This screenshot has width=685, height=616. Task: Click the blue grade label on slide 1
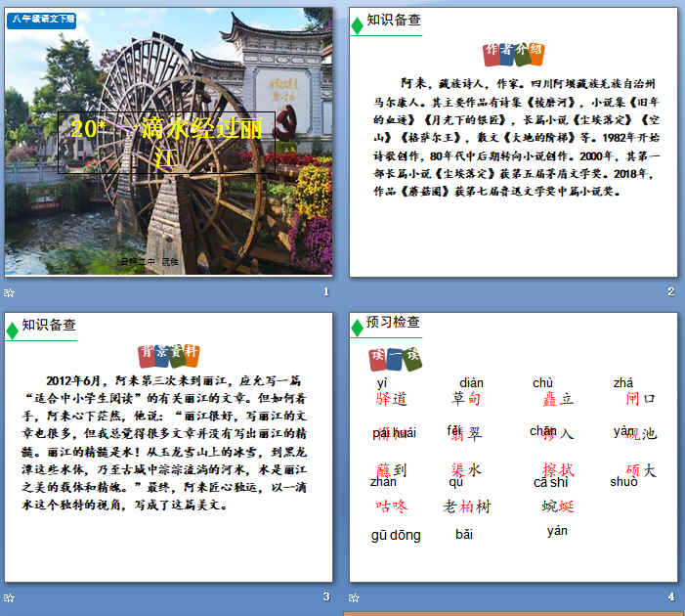click(x=41, y=20)
